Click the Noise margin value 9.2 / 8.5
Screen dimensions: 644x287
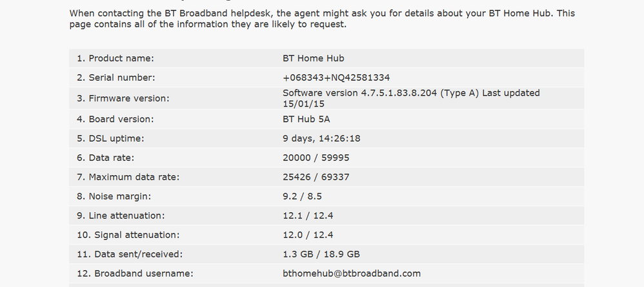(302, 197)
